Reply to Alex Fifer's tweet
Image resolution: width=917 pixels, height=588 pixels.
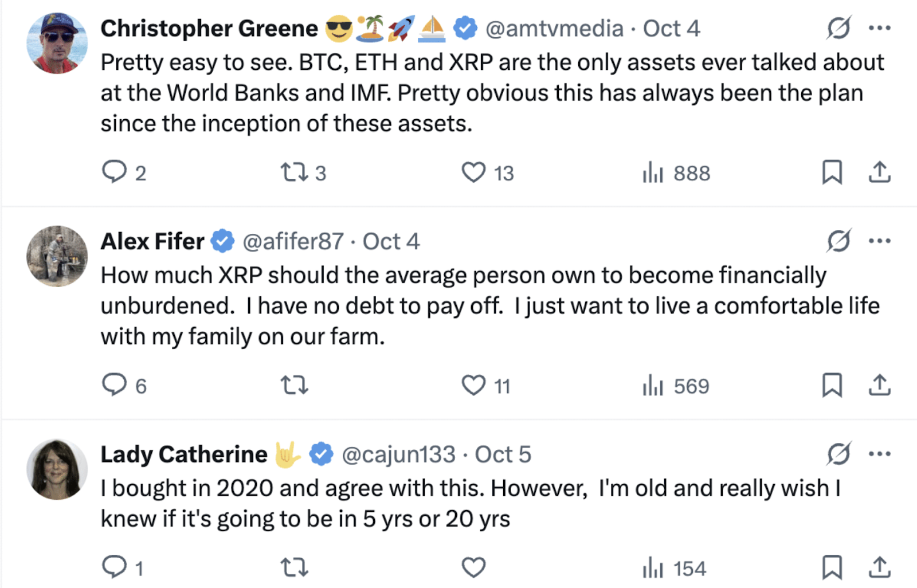pos(114,385)
